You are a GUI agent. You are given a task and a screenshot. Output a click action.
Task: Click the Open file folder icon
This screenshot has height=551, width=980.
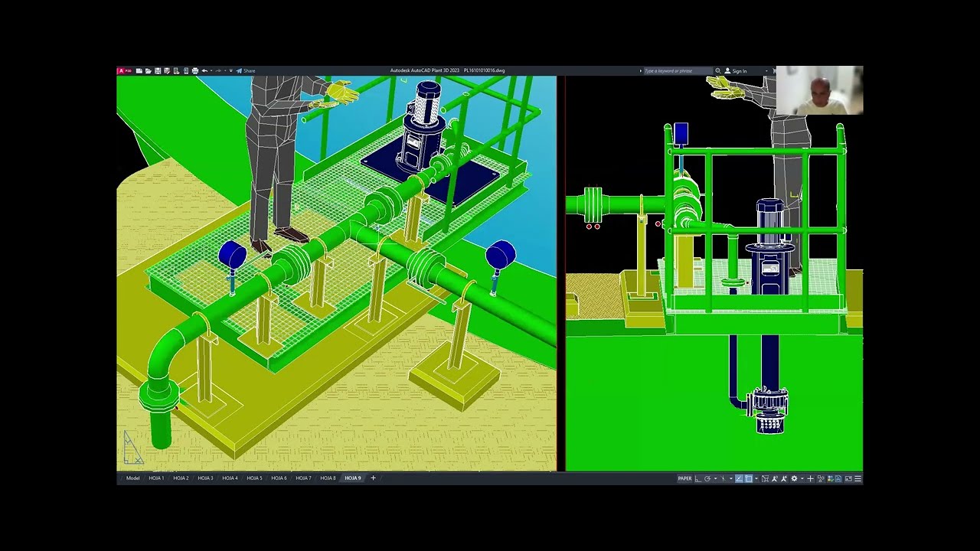point(149,70)
